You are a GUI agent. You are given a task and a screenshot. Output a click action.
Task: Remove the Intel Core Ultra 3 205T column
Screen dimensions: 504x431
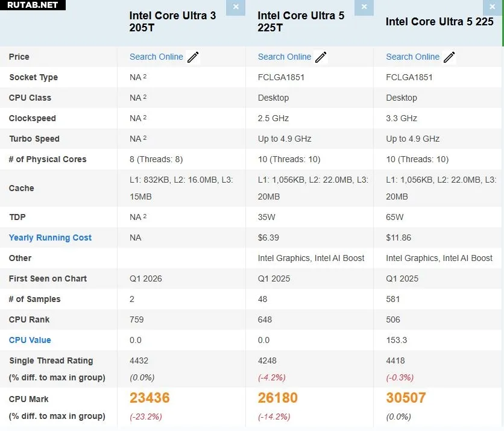tap(235, 7)
